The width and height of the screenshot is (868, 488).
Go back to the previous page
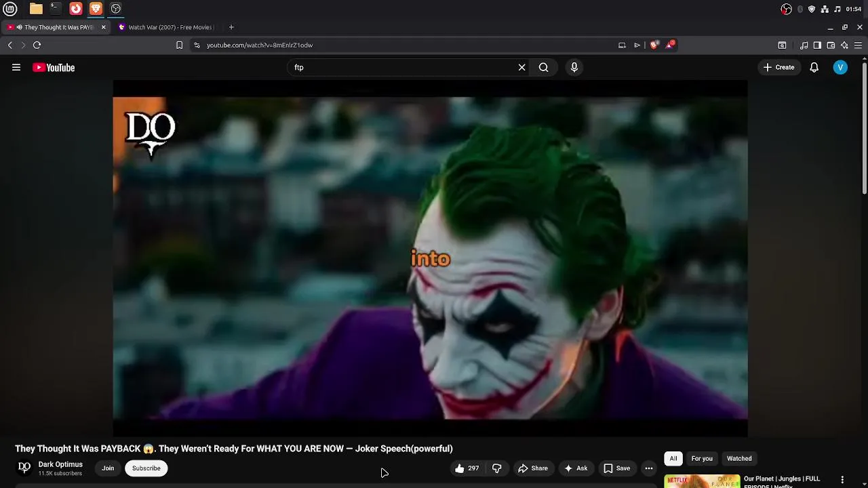[10, 45]
